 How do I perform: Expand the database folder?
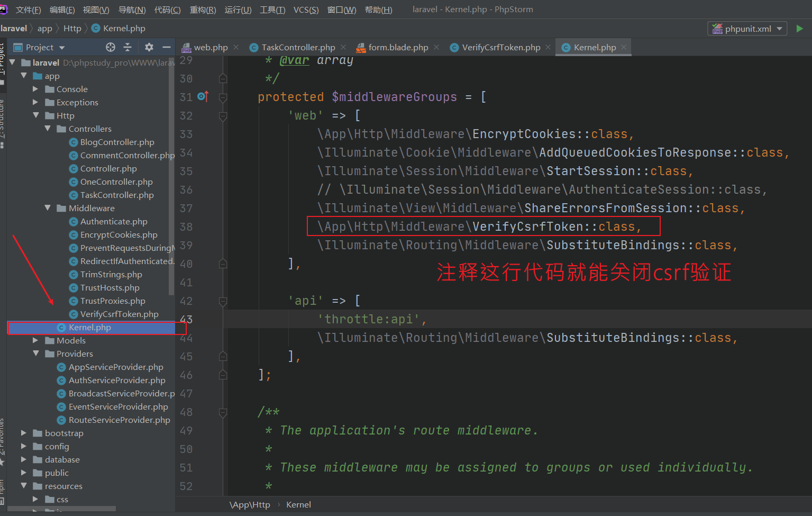pyautogui.click(x=24, y=459)
